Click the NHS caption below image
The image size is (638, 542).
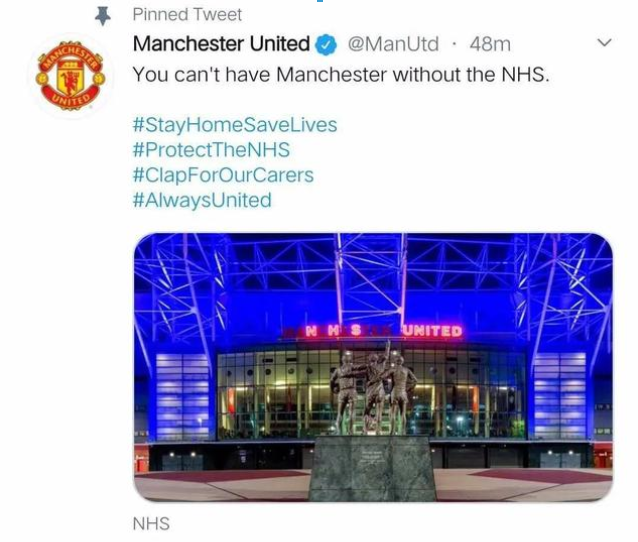pyautogui.click(x=151, y=524)
